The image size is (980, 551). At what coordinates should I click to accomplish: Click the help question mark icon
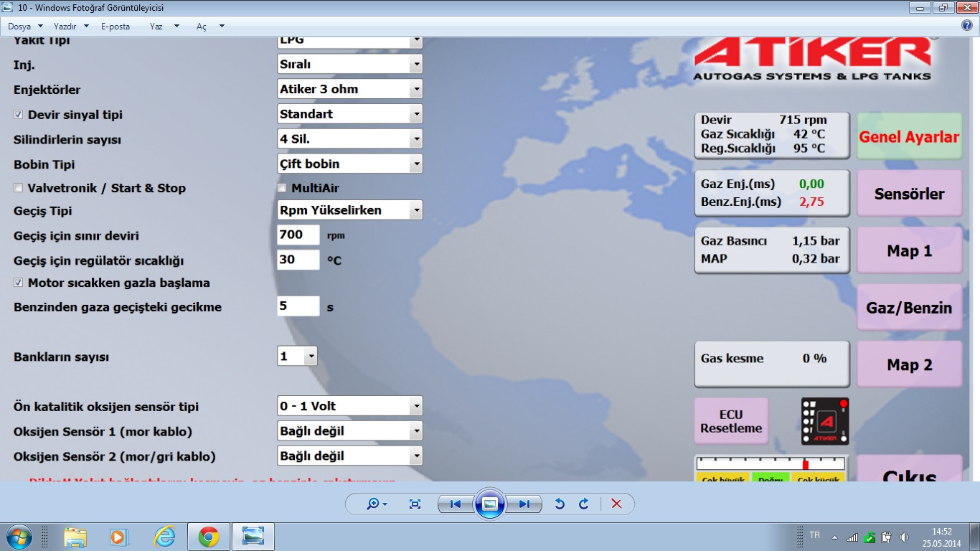pyautogui.click(x=967, y=26)
